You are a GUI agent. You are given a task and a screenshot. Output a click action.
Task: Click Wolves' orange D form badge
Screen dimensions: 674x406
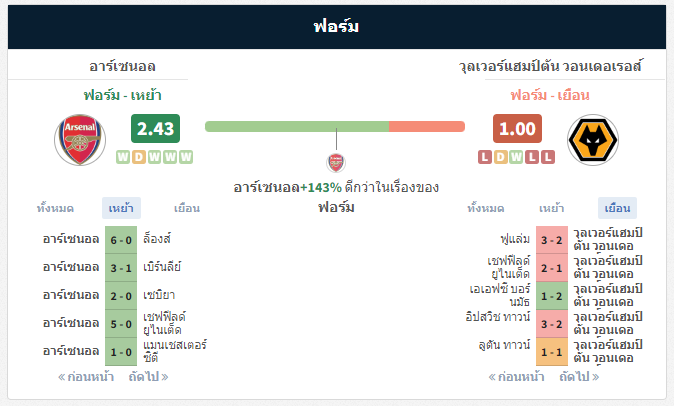(500, 157)
